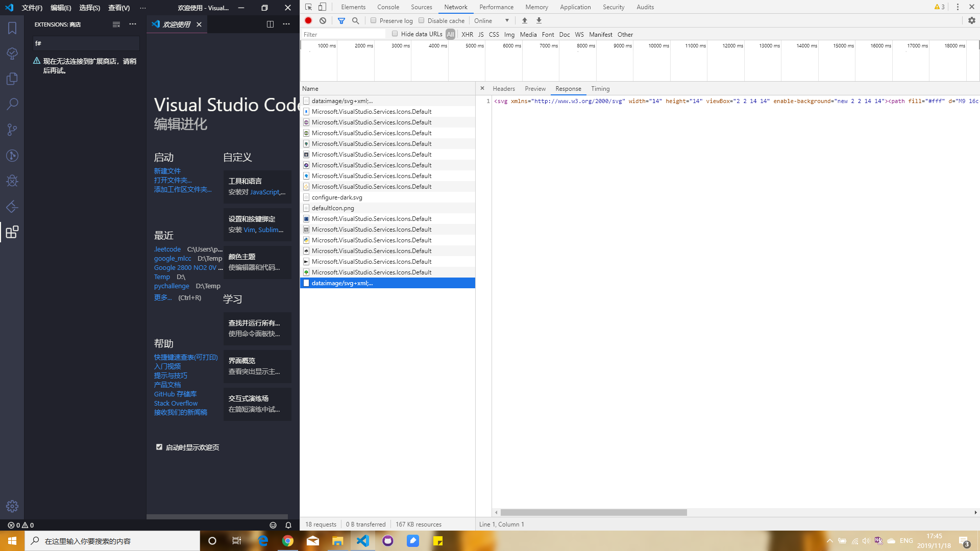Launch Google Chrome from the taskbar
980x551 pixels.
(288, 540)
